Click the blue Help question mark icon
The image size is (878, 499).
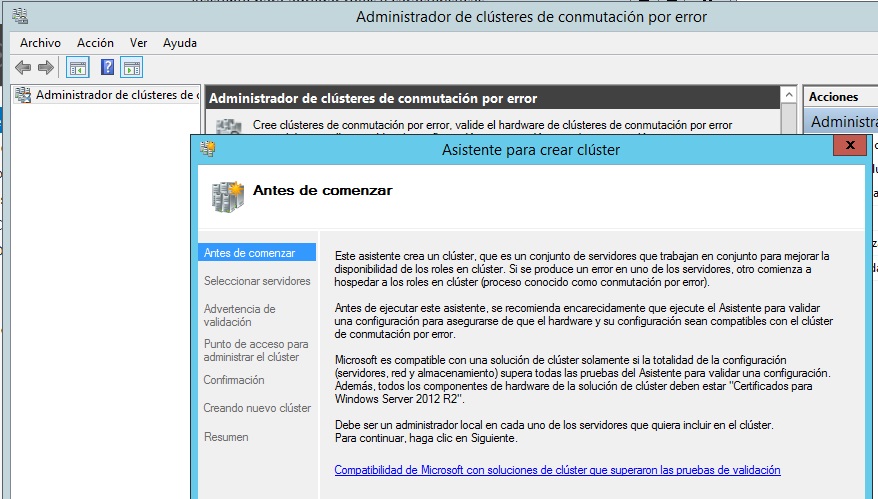coord(107,68)
